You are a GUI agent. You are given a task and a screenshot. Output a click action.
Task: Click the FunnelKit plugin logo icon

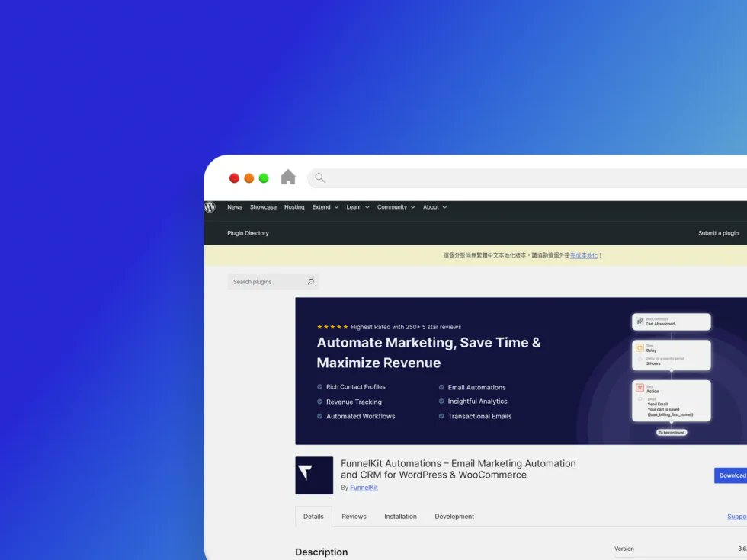314,475
